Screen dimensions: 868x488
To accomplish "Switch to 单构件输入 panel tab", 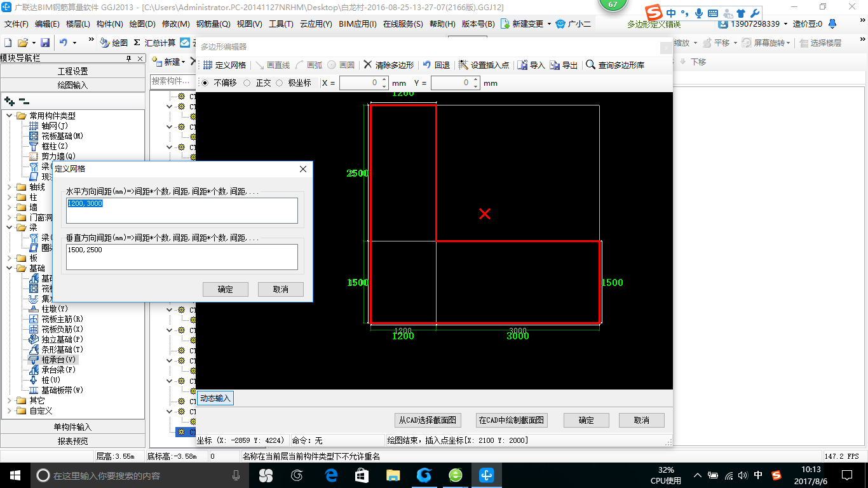I will [x=72, y=427].
